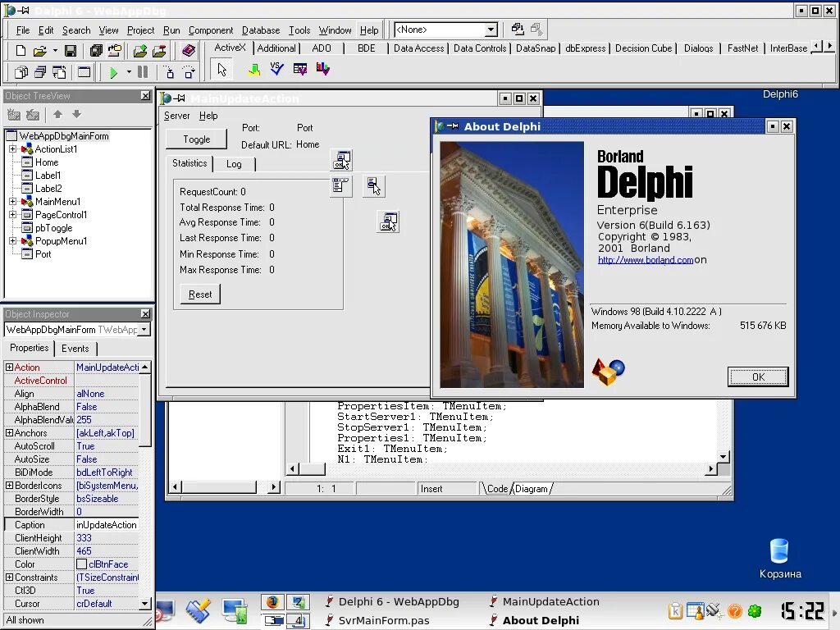Image resolution: width=840 pixels, height=630 pixels.
Task: Click the Save floppy disk icon
Action: [71, 51]
